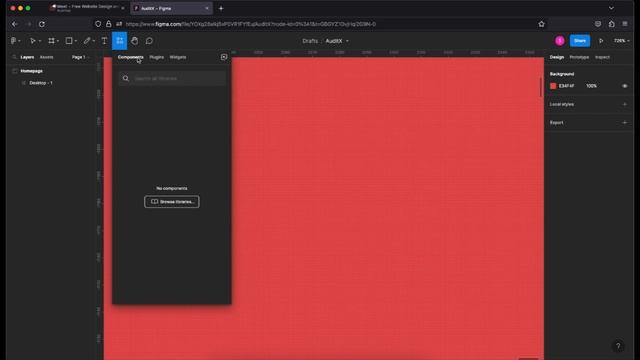Expand Frame tool options arrow
This screenshot has height=360, width=640.
tap(58, 41)
